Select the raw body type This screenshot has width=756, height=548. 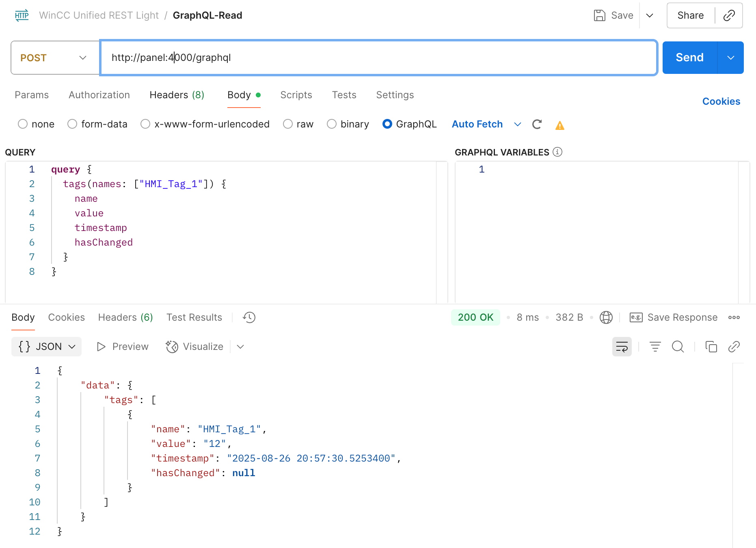point(288,124)
